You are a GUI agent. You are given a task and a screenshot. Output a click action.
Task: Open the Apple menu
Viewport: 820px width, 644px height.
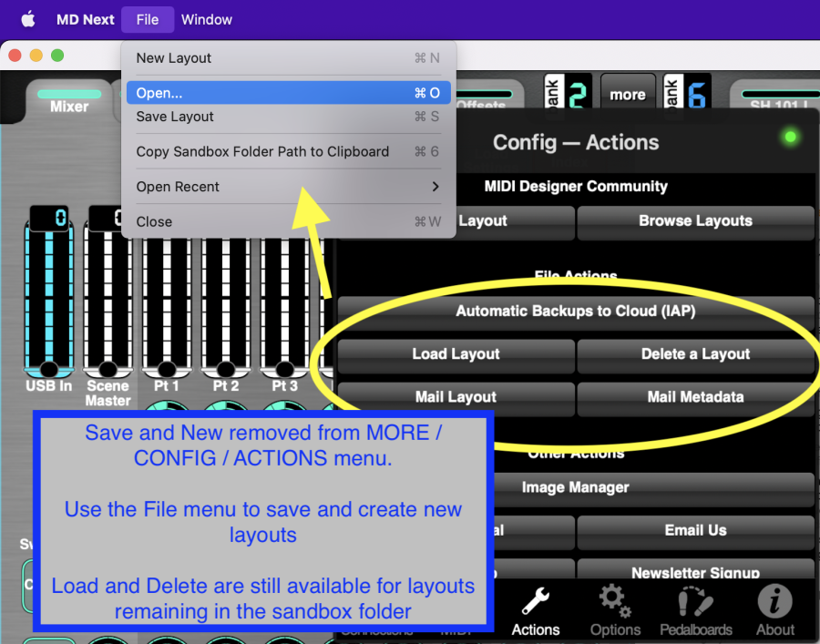28,19
